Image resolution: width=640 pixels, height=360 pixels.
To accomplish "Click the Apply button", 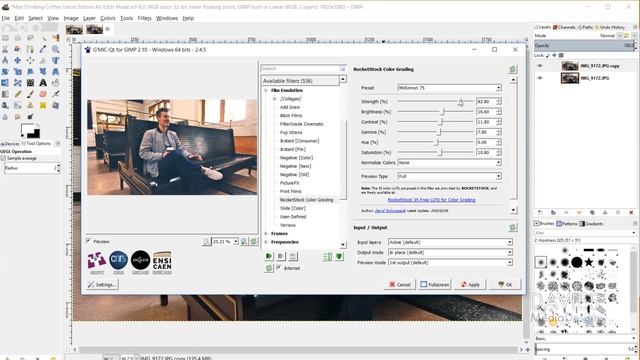I will (470, 284).
